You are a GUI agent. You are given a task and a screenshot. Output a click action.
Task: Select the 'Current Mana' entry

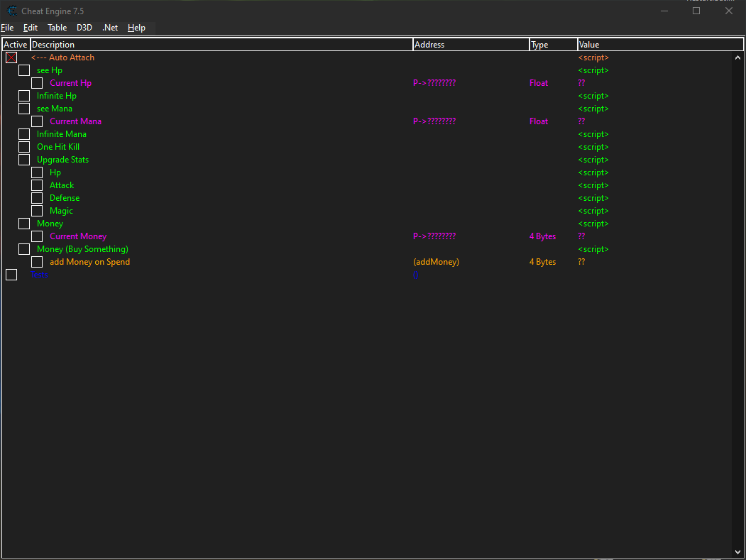[x=76, y=121]
